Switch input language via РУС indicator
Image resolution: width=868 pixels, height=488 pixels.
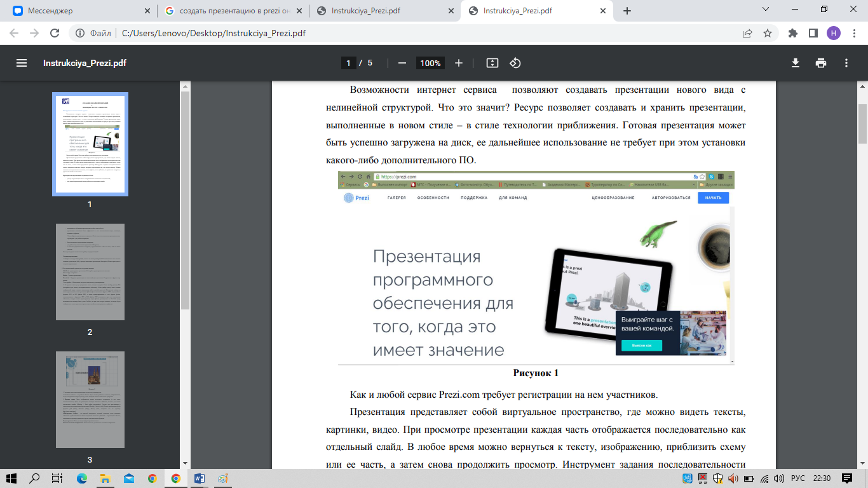[x=797, y=478]
